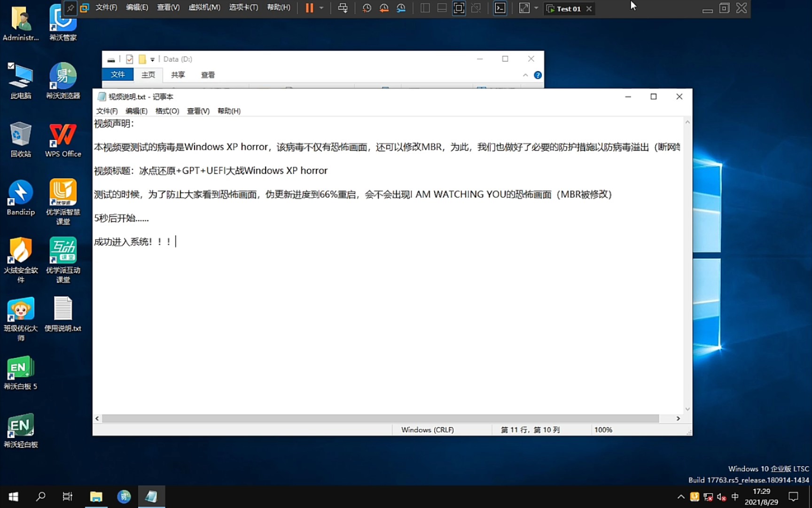Open Notepad 帮助(H) menu
Screen dimensions: 812x508
click(229, 111)
